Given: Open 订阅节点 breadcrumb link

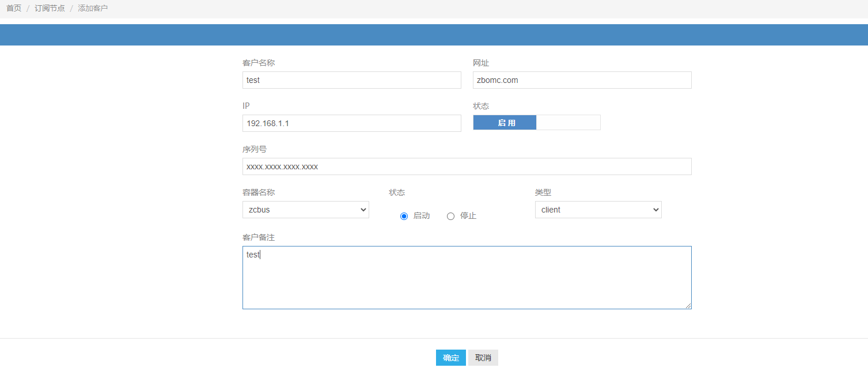Looking at the screenshot, I should (50, 9).
